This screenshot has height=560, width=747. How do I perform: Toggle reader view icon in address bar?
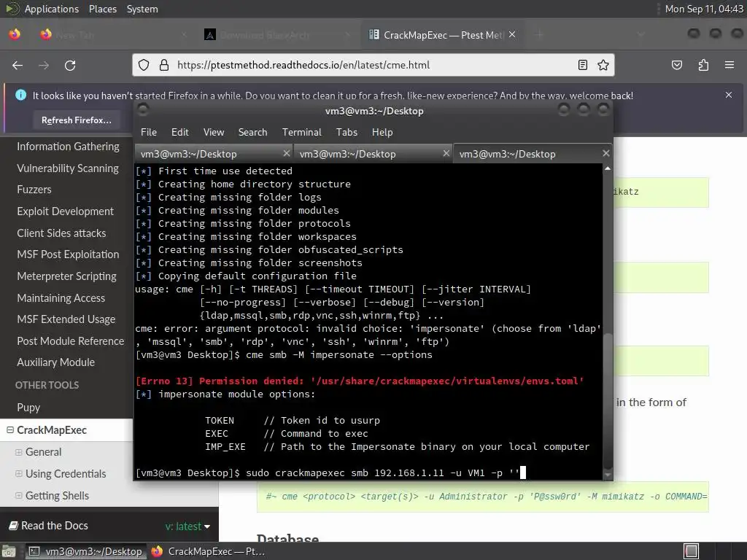click(x=583, y=65)
